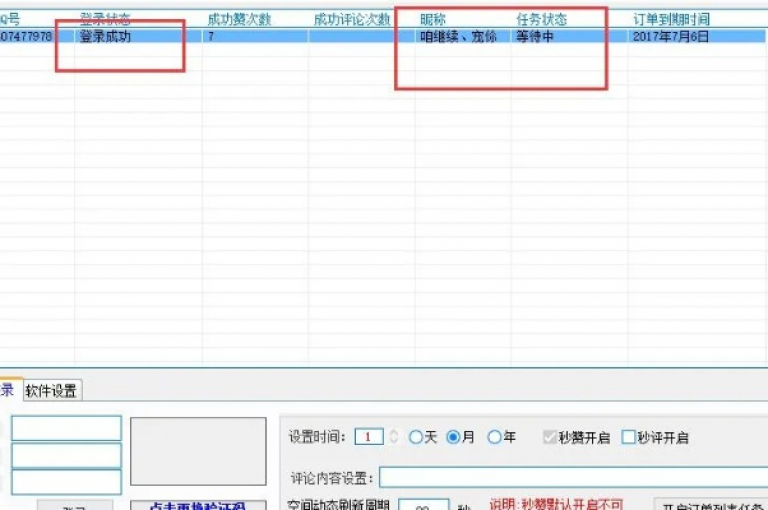Select the 月 radio option
This screenshot has height=510, width=768.
(453, 437)
